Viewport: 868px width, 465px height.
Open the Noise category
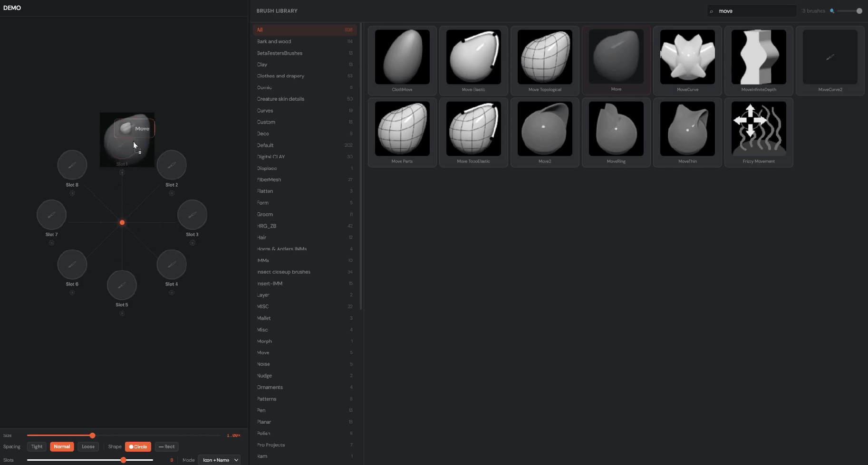[x=305, y=364]
